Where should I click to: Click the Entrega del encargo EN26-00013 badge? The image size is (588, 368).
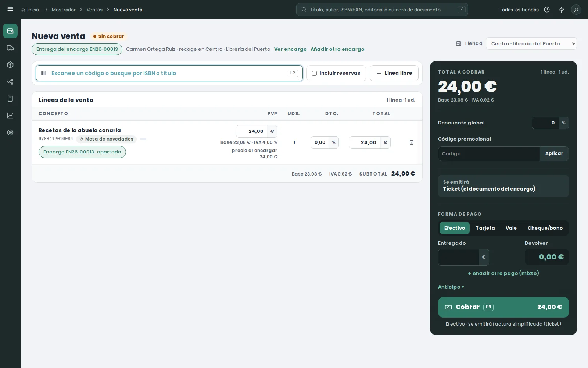(x=77, y=49)
